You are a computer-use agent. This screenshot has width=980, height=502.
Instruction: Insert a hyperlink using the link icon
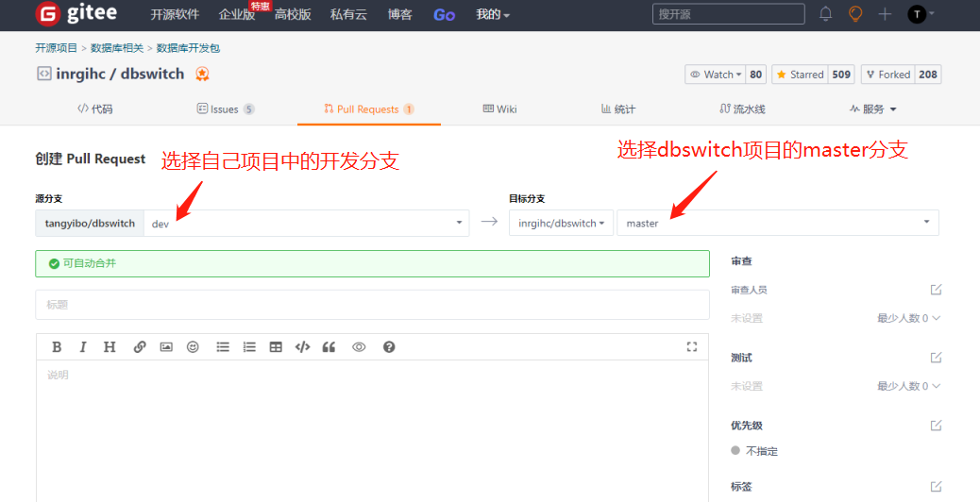click(x=140, y=347)
